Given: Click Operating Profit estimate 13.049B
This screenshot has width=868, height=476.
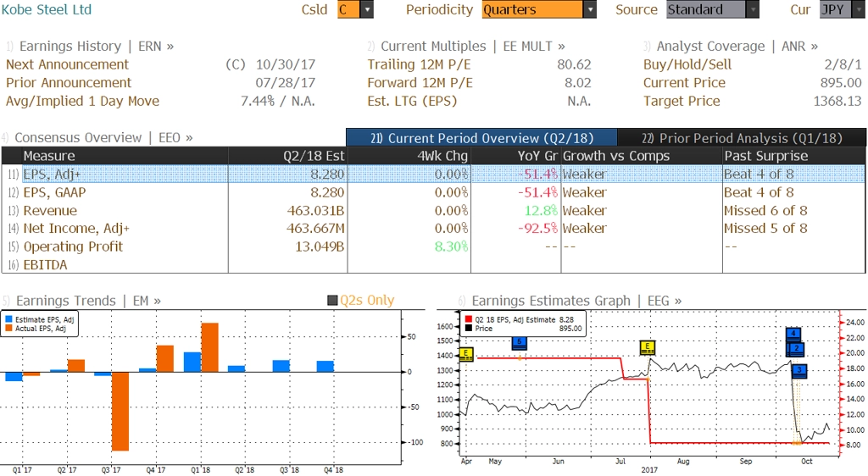Looking at the screenshot, I should 320,246.
